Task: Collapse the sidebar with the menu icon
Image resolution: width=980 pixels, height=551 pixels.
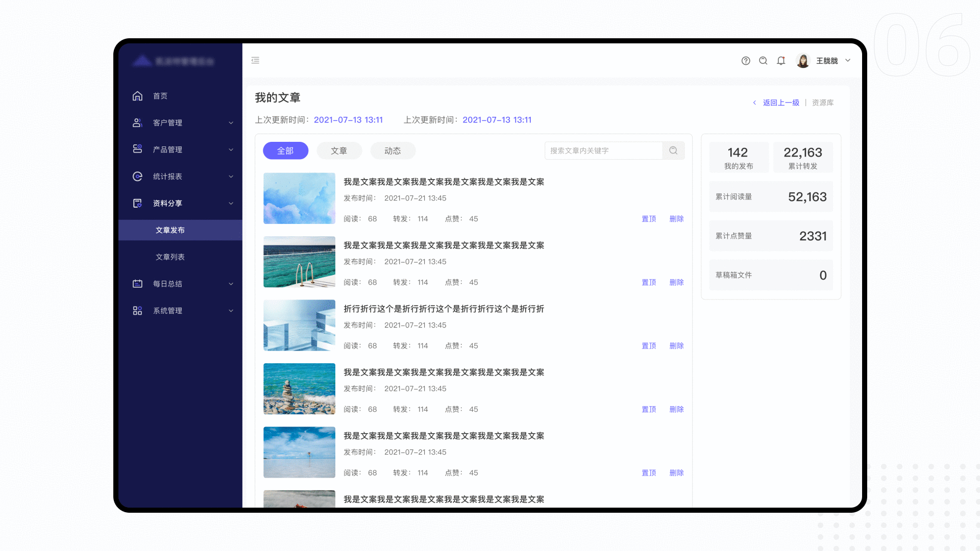Action: [255, 60]
